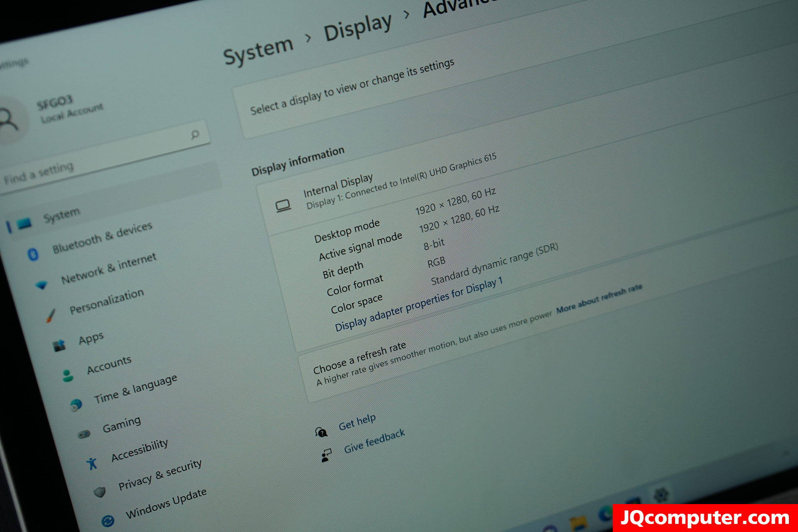Click the Bluetooth & devices icon
This screenshot has width=798, height=532.
pyautogui.click(x=33, y=254)
